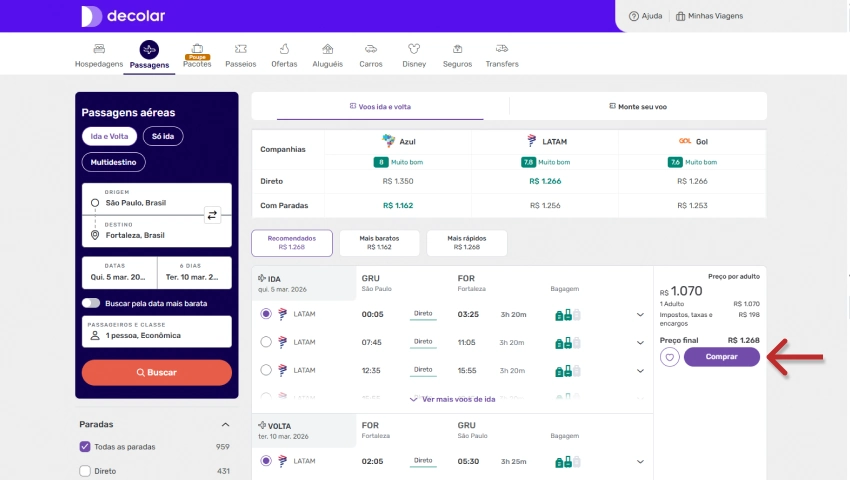
Task: Expand details of the 00:05 outbound flight
Action: (640, 315)
